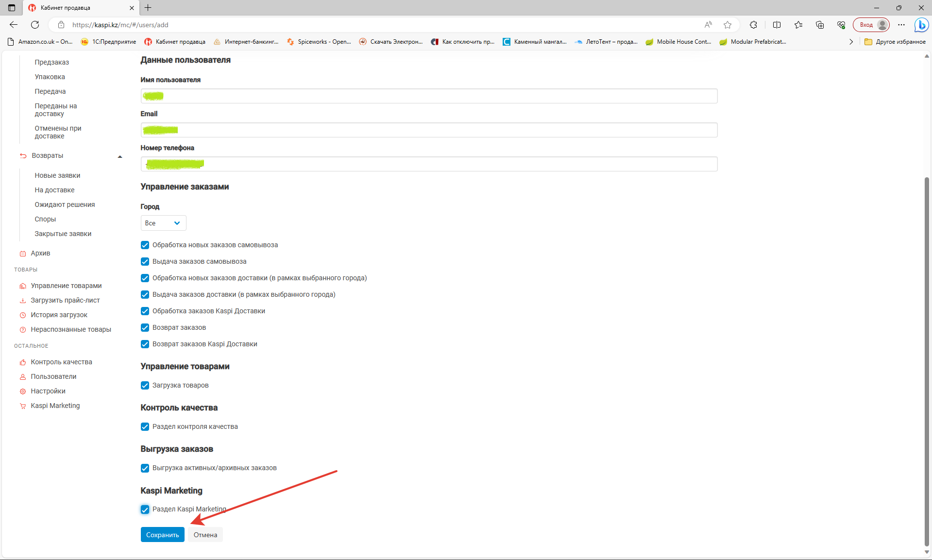The width and height of the screenshot is (932, 560).
Task: Add page to favorites with star icon
Action: coord(727,25)
